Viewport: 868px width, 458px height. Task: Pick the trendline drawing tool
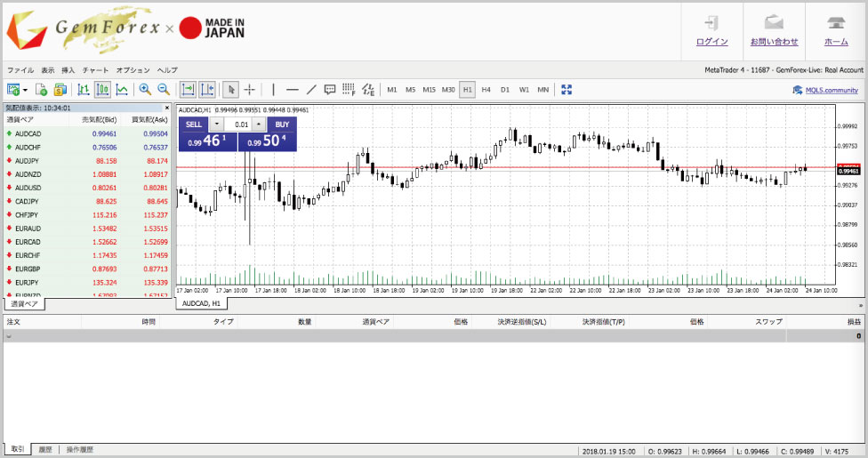click(x=311, y=89)
